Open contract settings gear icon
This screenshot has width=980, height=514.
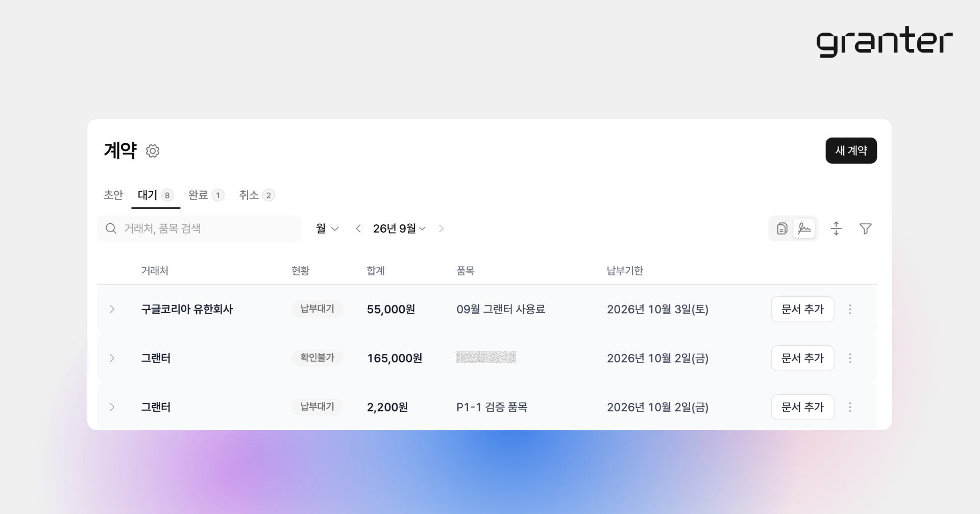coord(153,151)
